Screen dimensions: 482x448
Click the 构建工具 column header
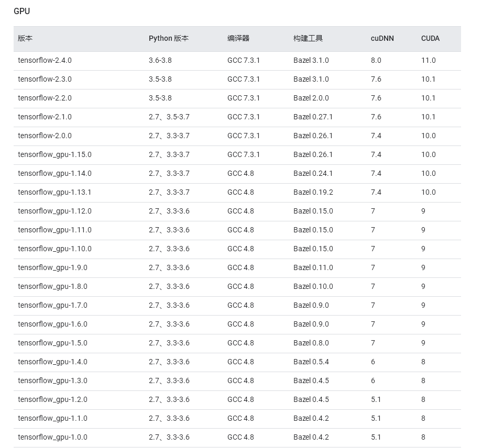coord(306,38)
